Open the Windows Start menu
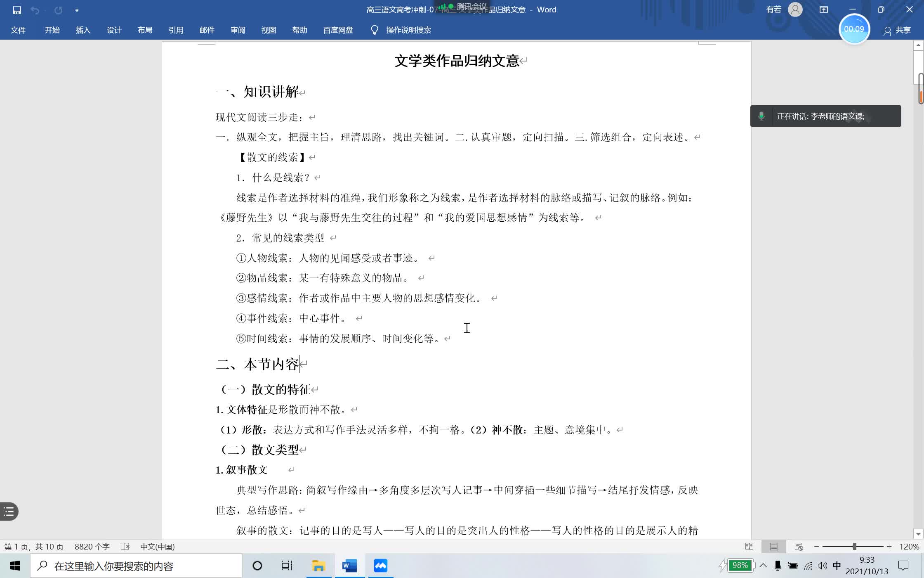The image size is (924, 578). [x=15, y=566]
